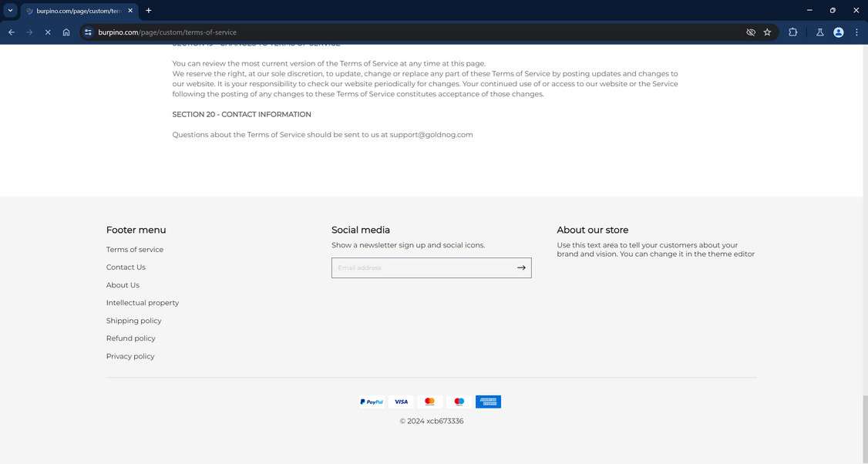View site information in address bar
Screen dimensions: 868x464
point(88,32)
